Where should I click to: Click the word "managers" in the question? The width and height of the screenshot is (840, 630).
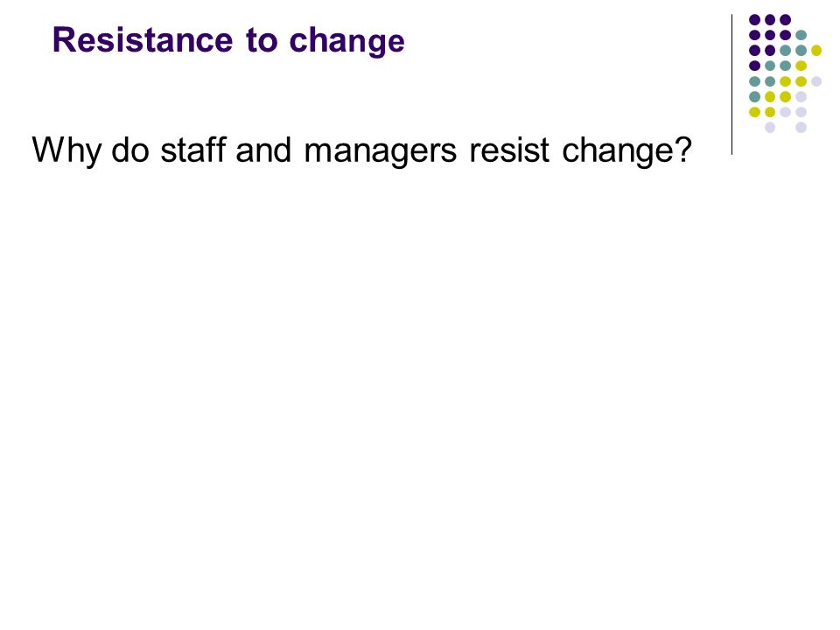(381, 150)
